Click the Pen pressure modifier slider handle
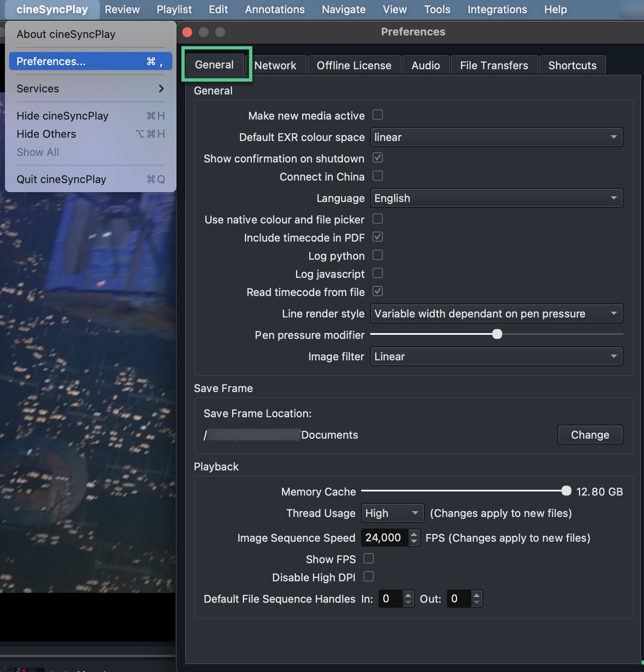The width and height of the screenshot is (644, 672). click(x=497, y=334)
